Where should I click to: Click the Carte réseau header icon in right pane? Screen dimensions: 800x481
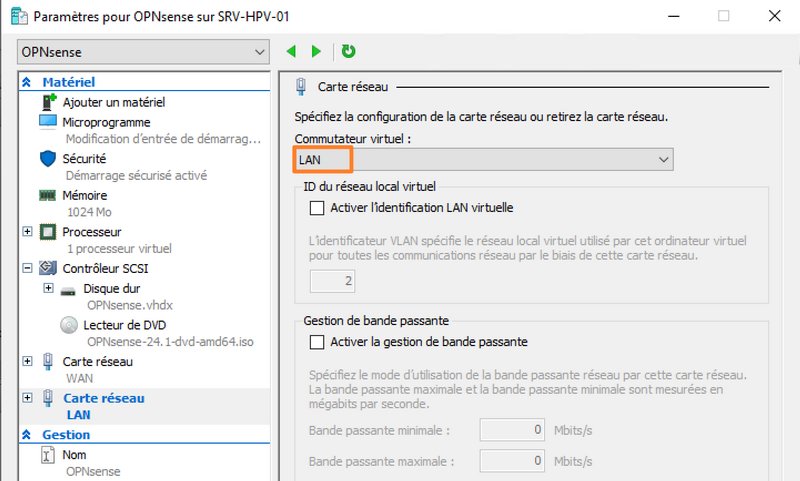coord(301,87)
